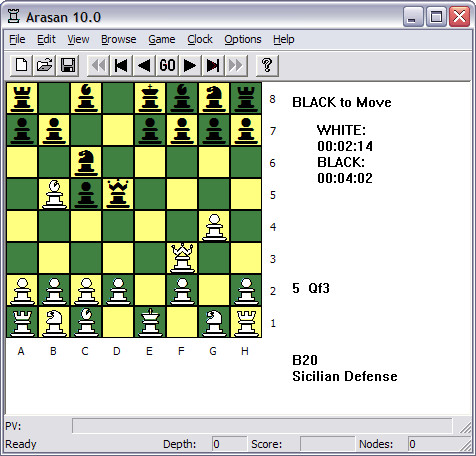Open the Edit menu
The image size is (476, 456).
[46, 39]
